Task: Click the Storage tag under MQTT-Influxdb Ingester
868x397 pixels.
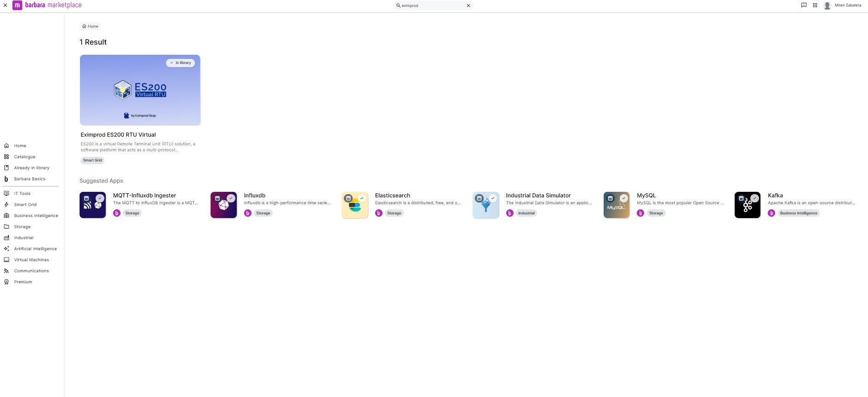Action: 132,213
